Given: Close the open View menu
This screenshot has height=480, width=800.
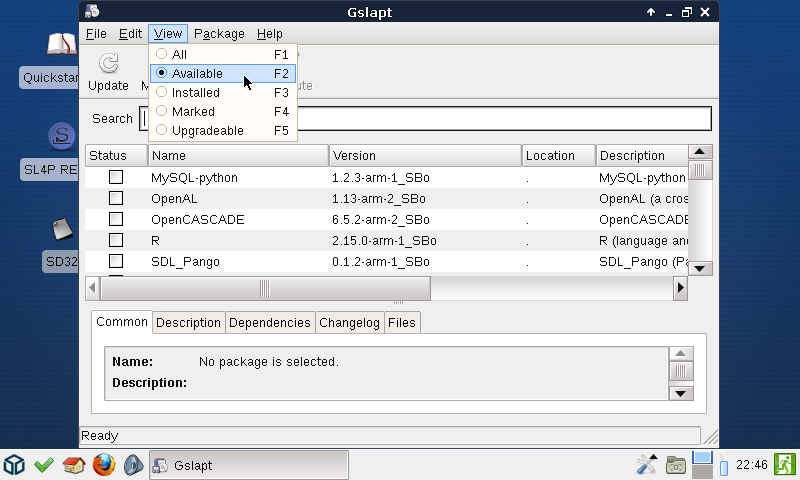Looking at the screenshot, I should point(168,34).
